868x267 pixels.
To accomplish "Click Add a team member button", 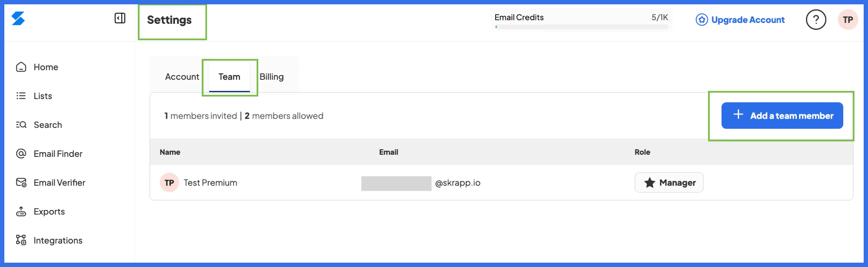I will coord(782,115).
